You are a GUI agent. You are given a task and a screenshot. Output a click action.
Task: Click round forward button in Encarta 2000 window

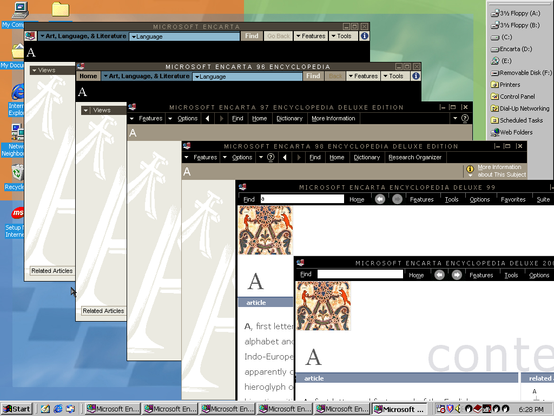coord(457,275)
